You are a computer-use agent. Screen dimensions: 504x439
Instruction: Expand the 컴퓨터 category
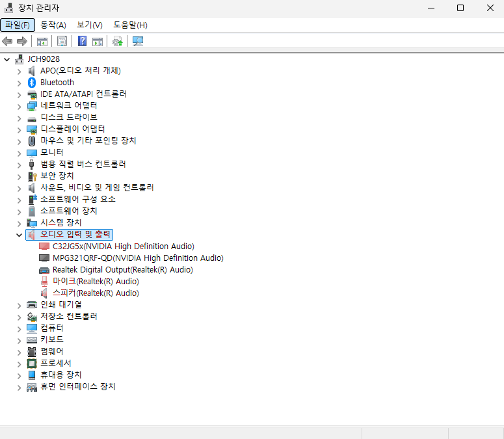(20, 329)
